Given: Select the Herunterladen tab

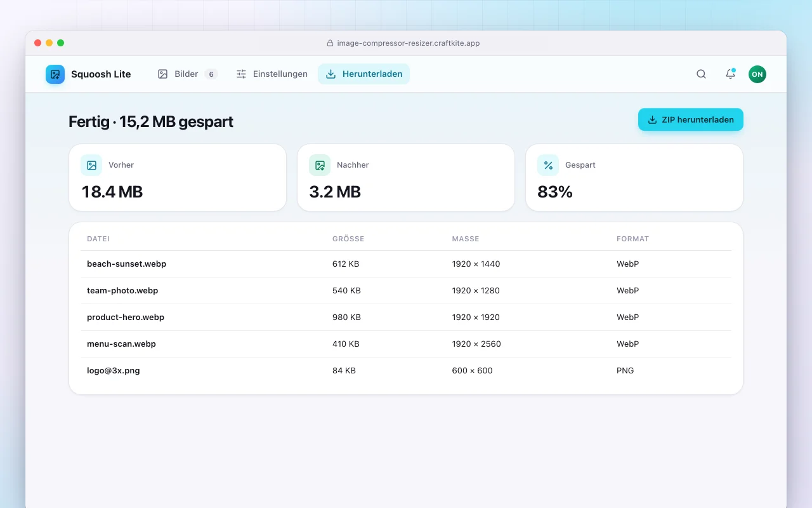Looking at the screenshot, I should coord(364,74).
